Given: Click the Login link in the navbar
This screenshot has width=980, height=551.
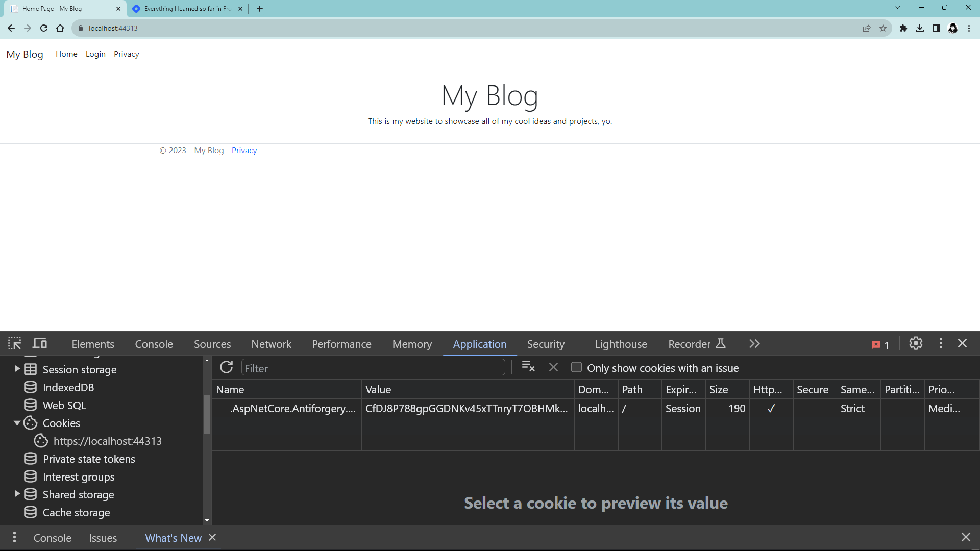Looking at the screenshot, I should [x=95, y=54].
